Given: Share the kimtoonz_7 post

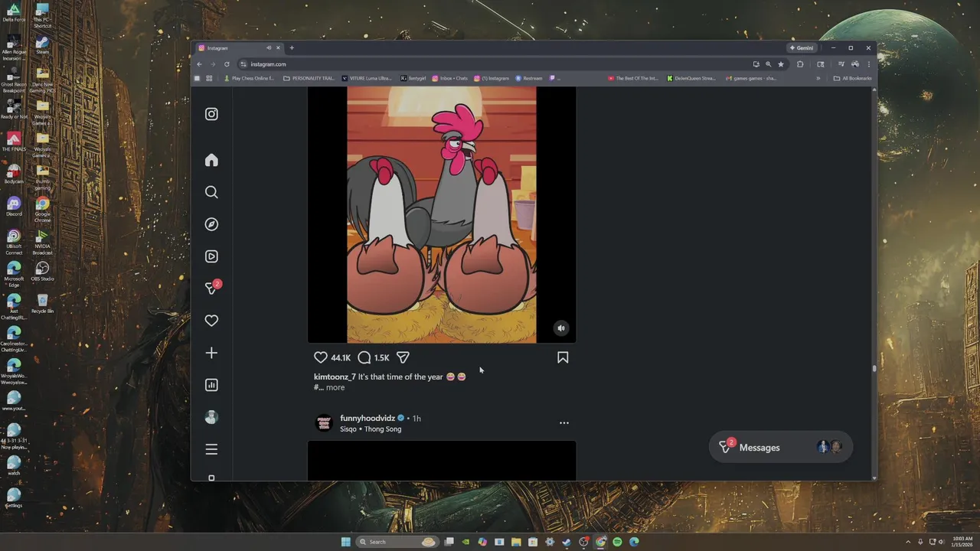Looking at the screenshot, I should click(403, 357).
